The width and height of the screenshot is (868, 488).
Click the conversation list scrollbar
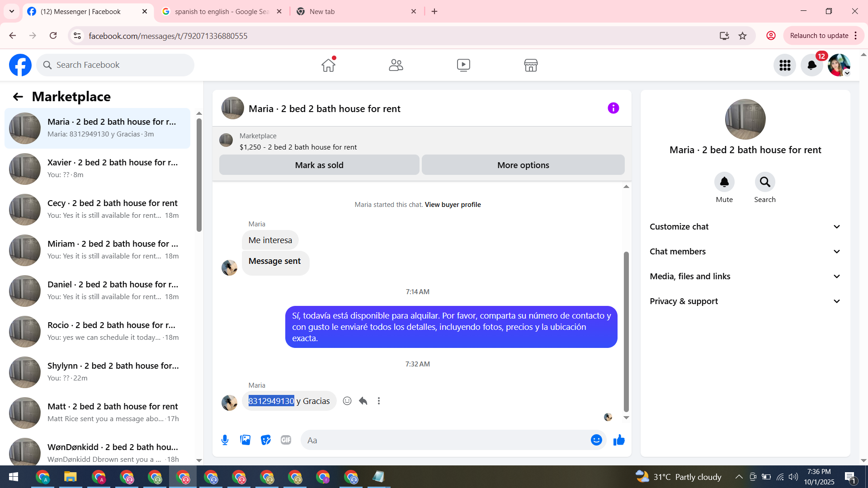tap(199, 175)
